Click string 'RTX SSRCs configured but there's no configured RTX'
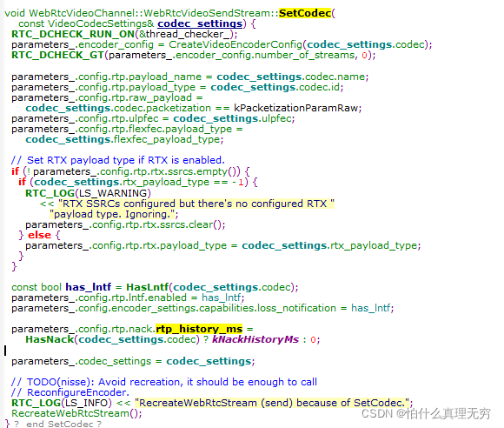 coord(196,204)
